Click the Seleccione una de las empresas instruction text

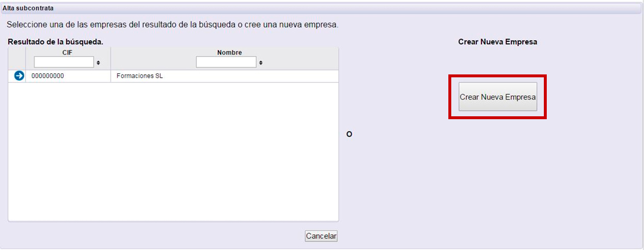pos(172,25)
